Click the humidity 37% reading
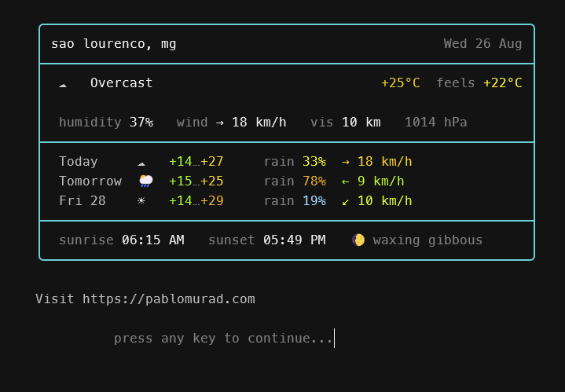 (x=106, y=123)
